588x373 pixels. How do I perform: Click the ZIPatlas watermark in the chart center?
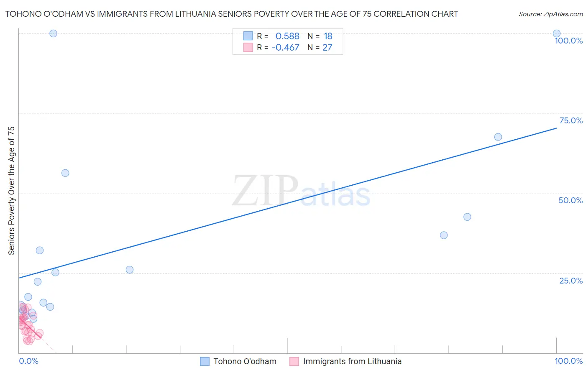pos(301,192)
